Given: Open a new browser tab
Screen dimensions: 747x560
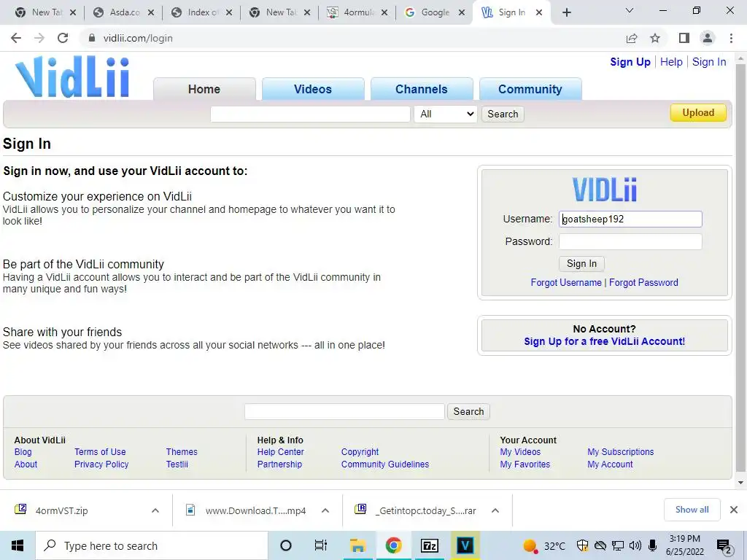Looking at the screenshot, I should (x=566, y=12).
